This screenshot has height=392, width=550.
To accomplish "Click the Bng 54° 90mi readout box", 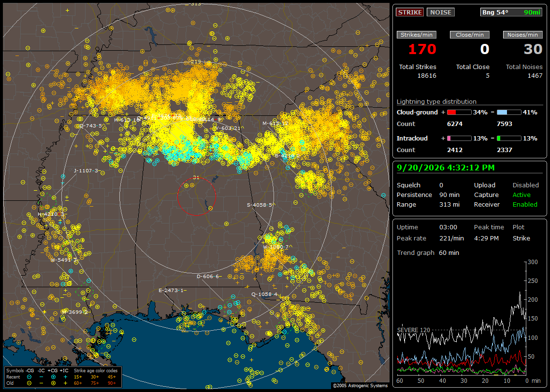I will coord(511,12).
